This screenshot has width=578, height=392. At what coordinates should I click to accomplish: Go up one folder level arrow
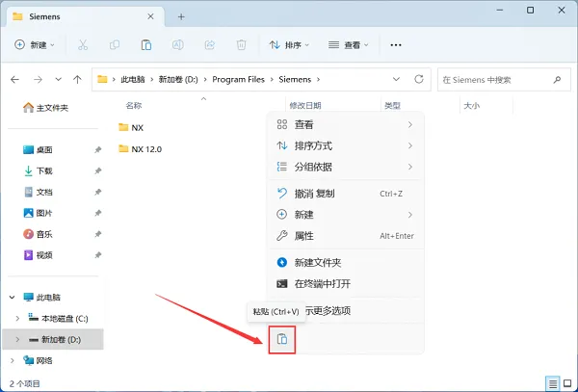77,79
